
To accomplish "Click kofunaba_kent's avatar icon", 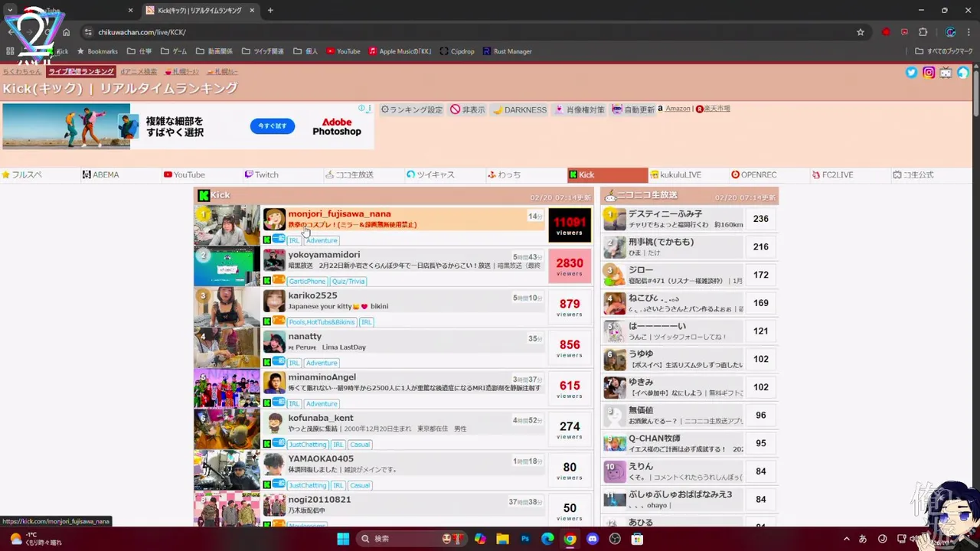I will pyautogui.click(x=274, y=423).
